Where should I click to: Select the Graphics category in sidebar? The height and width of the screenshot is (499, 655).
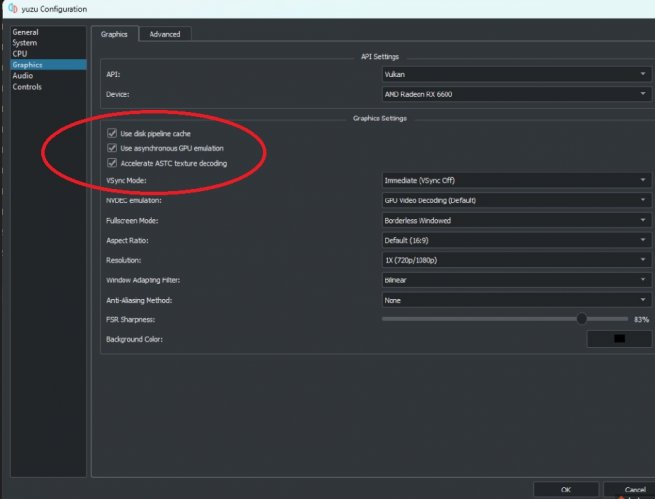48,65
